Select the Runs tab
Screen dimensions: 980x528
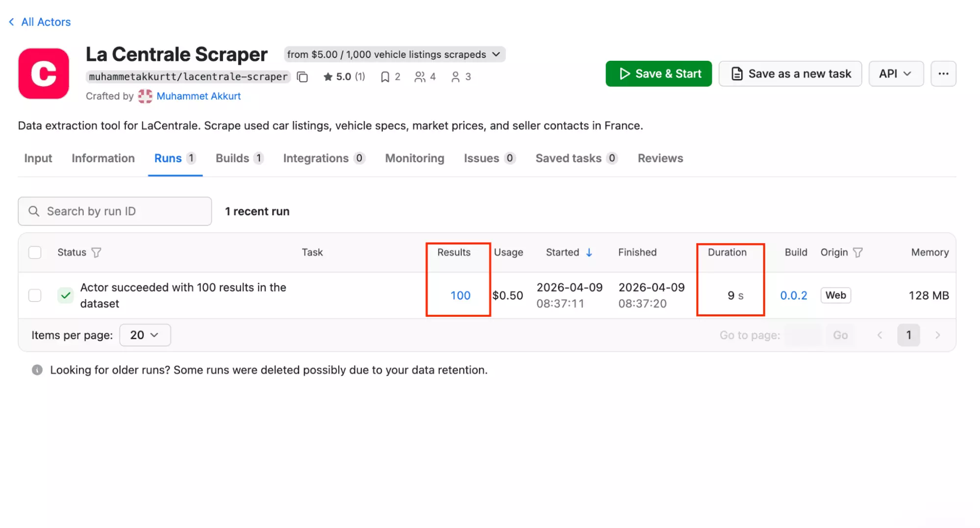175,158
